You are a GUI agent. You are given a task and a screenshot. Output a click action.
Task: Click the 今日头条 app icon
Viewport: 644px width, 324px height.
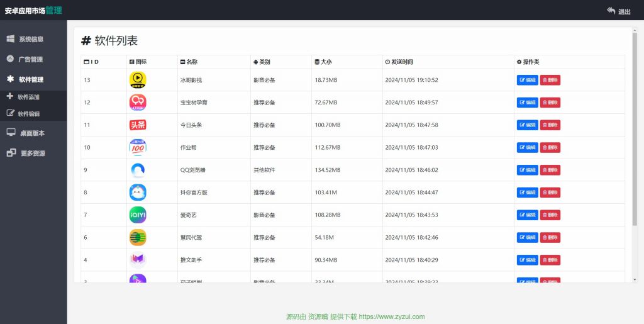(x=138, y=125)
